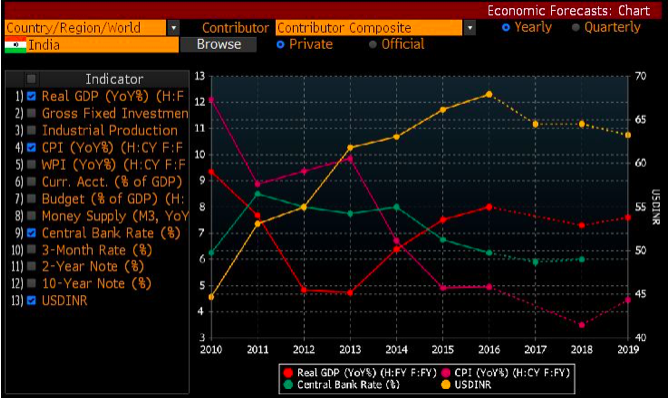668x401 pixels.
Task: Select the Official radio option
Action: click(373, 44)
